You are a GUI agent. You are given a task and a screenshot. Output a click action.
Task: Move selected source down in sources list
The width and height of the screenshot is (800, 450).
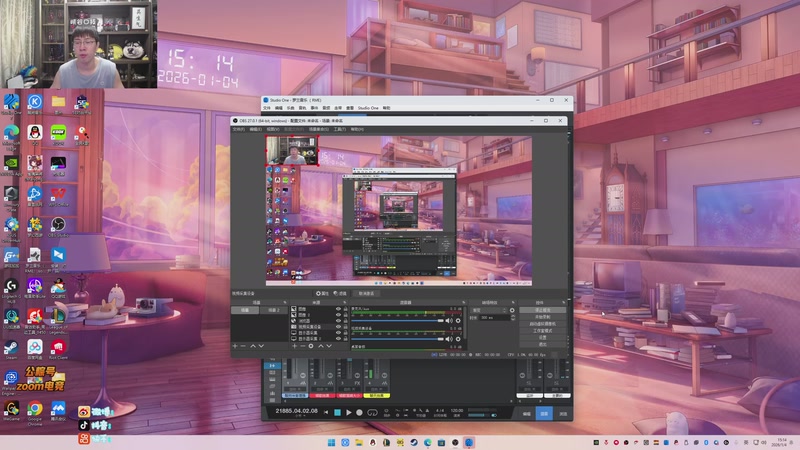[x=329, y=346]
